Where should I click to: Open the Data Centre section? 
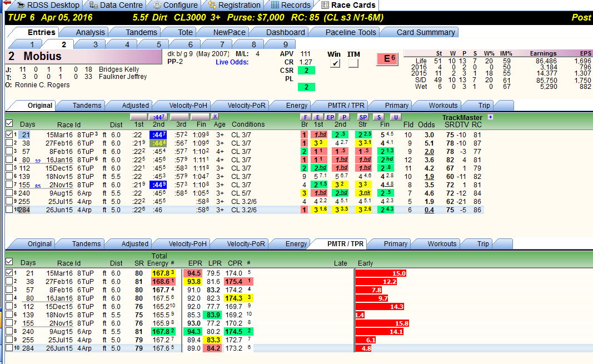coord(116,5)
